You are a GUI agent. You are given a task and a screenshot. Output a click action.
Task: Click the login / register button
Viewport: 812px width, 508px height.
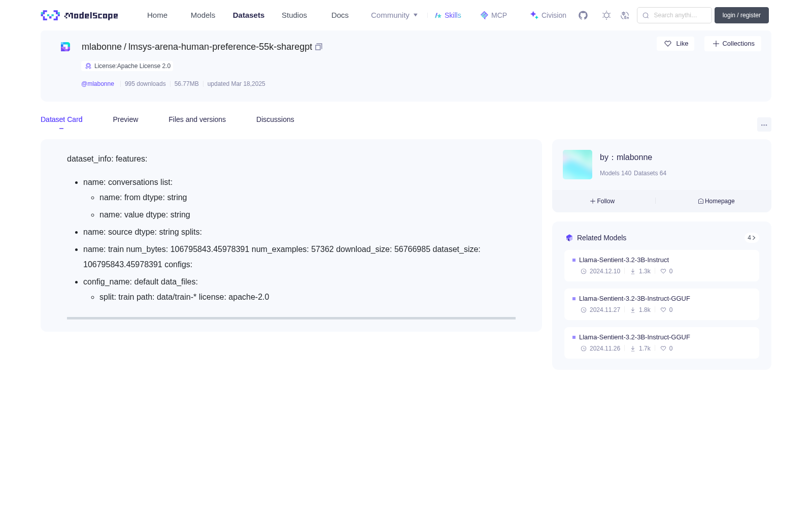coord(741,15)
